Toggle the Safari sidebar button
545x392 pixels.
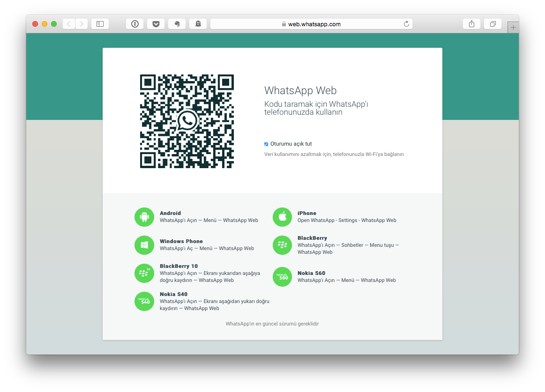[100, 24]
